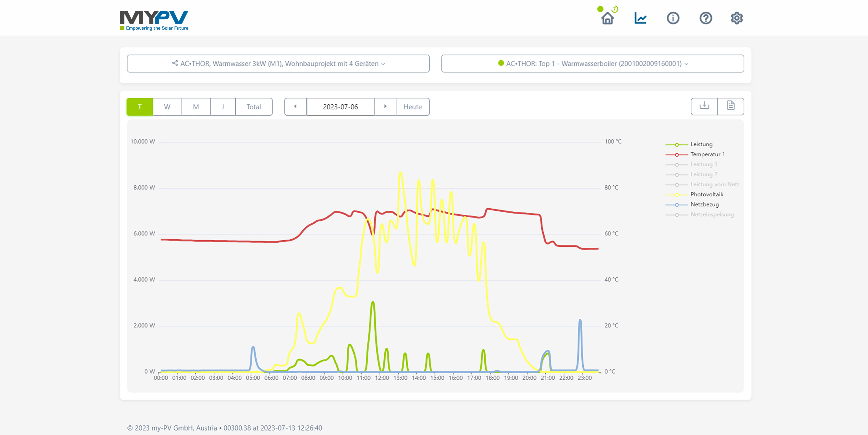The image size is (868, 435).
Task: Expand the Wohnbauprojekt system dropdown
Action: (x=278, y=64)
